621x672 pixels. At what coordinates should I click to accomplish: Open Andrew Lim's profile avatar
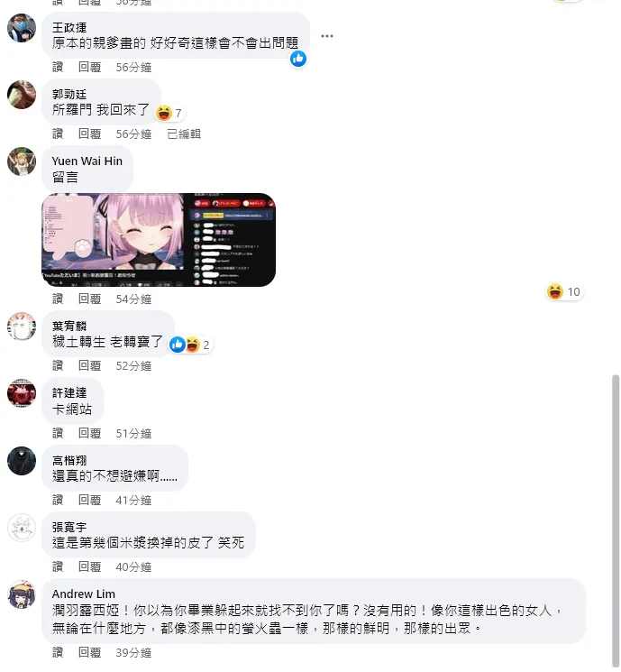[x=22, y=594]
